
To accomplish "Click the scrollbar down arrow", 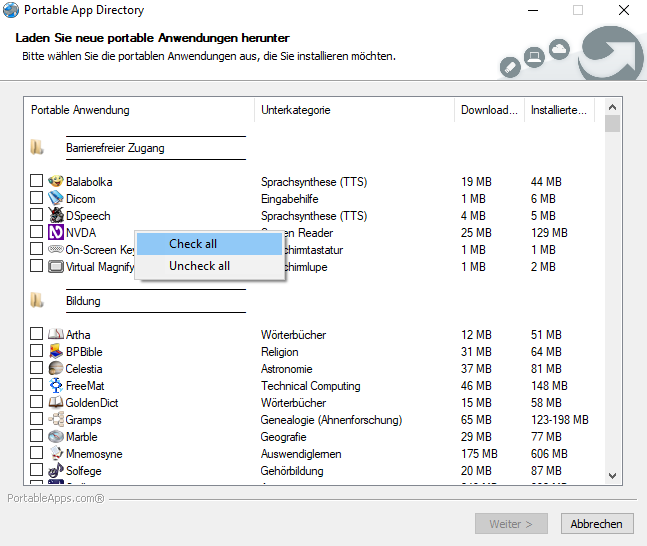I will coord(612,475).
